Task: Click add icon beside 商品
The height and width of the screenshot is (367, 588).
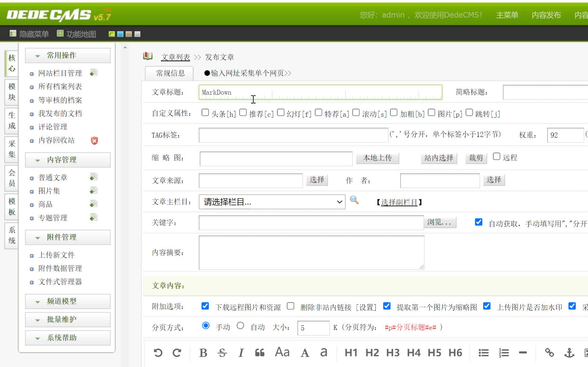Action: [94, 204]
